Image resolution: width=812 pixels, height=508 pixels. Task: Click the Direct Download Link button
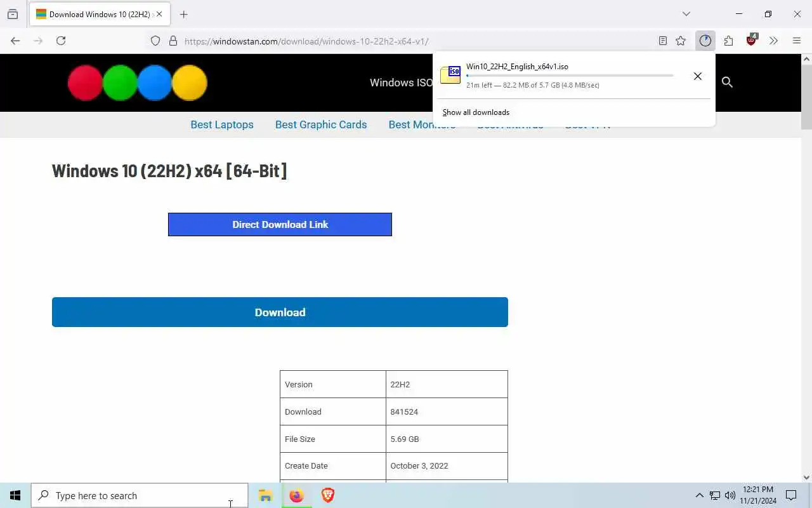(280, 224)
